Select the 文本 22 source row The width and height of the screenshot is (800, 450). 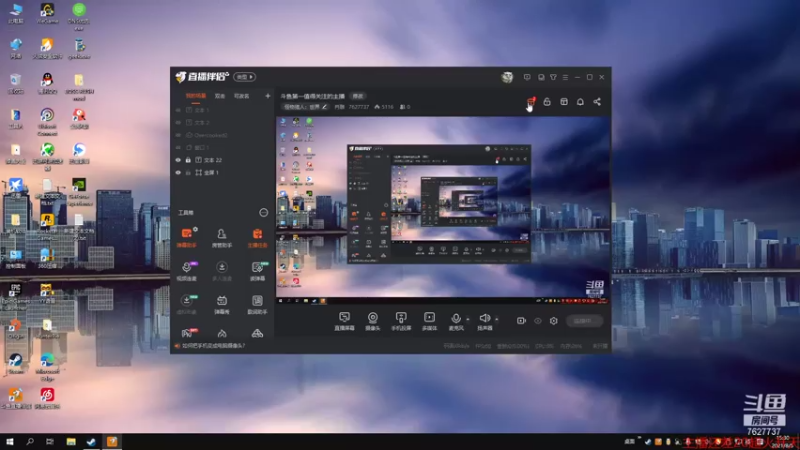223,160
